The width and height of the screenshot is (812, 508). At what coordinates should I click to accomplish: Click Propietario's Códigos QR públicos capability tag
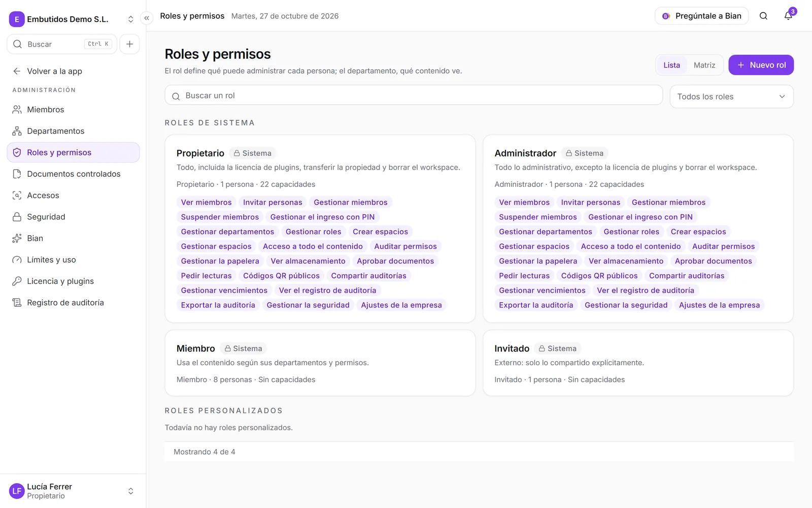click(281, 276)
